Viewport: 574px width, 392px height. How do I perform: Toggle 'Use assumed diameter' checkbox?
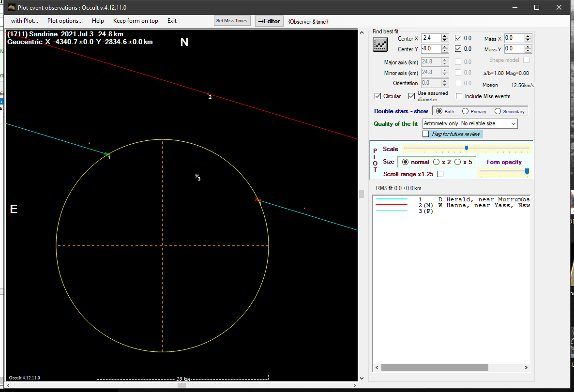coord(411,96)
